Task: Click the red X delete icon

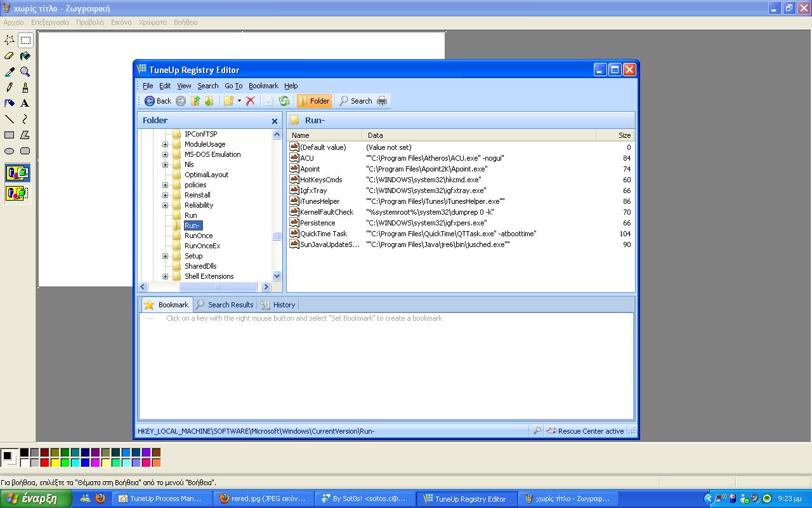Action: [x=251, y=101]
